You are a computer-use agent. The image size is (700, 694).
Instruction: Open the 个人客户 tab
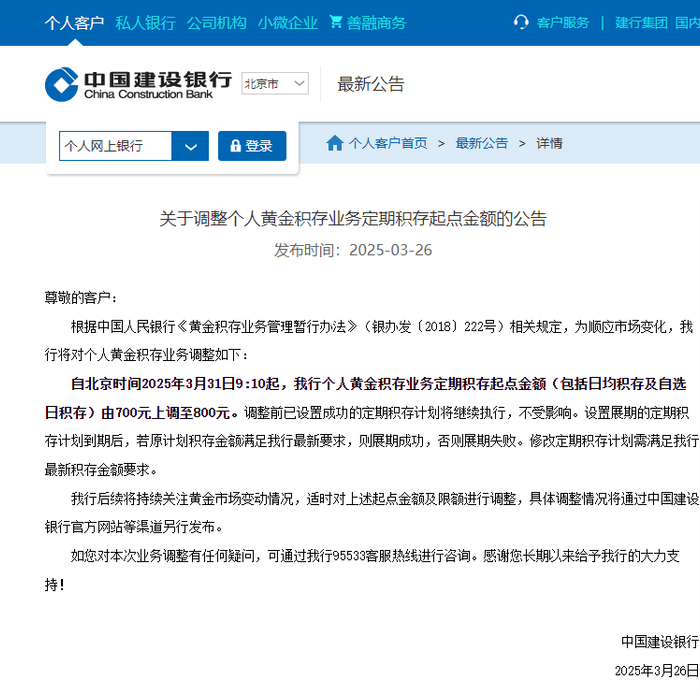[x=74, y=23]
